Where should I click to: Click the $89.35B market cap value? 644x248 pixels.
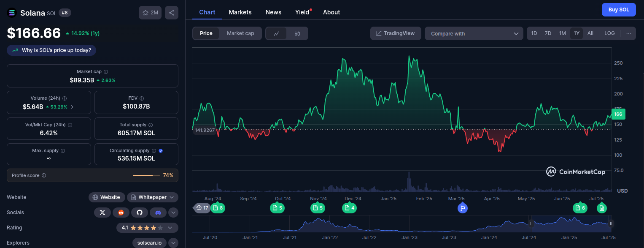pyautogui.click(x=82, y=80)
